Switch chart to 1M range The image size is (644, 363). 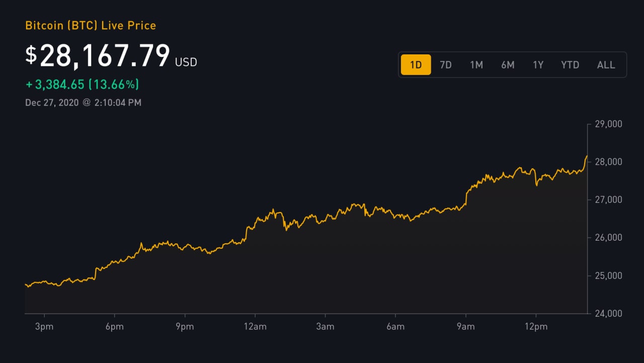point(476,65)
